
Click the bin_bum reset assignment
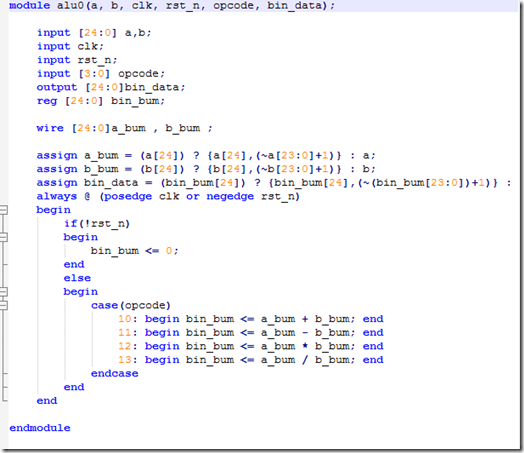coord(135,251)
